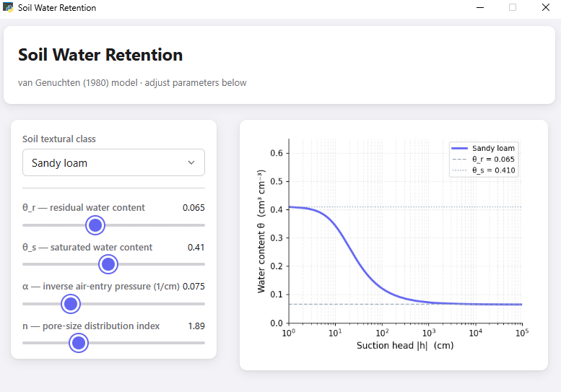Click the 'Suction head |h| (cm)' axis label
The height and width of the screenshot is (392, 561).
click(x=405, y=346)
